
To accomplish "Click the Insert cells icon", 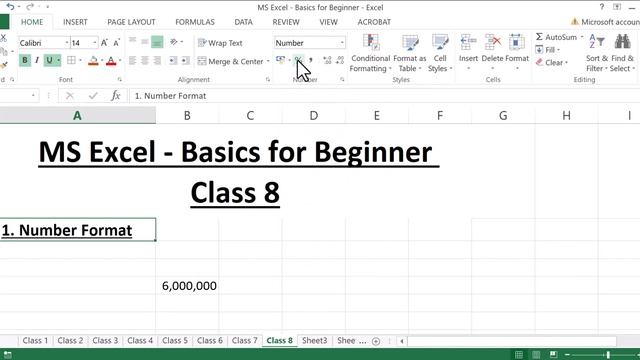I will pos(468,42).
